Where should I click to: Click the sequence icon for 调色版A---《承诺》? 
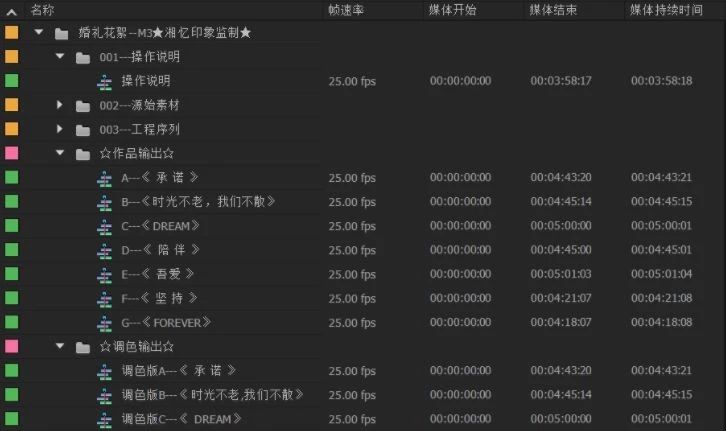click(x=105, y=371)
